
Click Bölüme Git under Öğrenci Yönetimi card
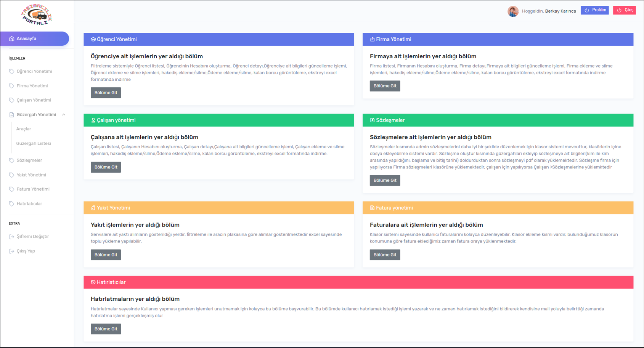[106, 93]
